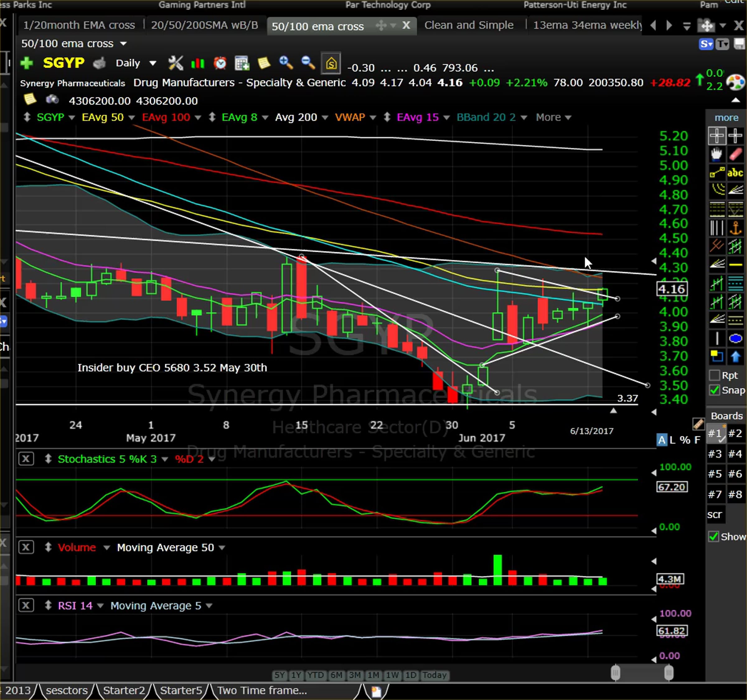This screenshot has width=747, height=700.
Task: Click the floppy disk save icon
Action: 739,44
